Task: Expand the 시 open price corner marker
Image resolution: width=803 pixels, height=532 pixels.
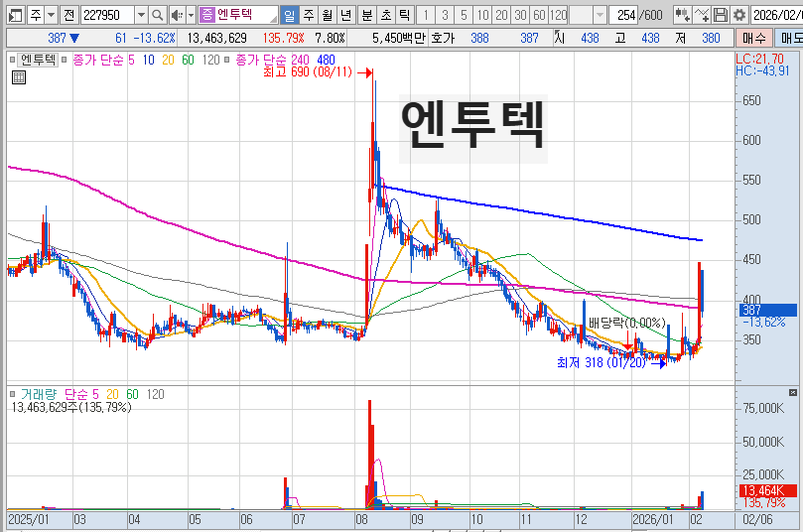Action: pyautogui.click(x=557, y=33)
